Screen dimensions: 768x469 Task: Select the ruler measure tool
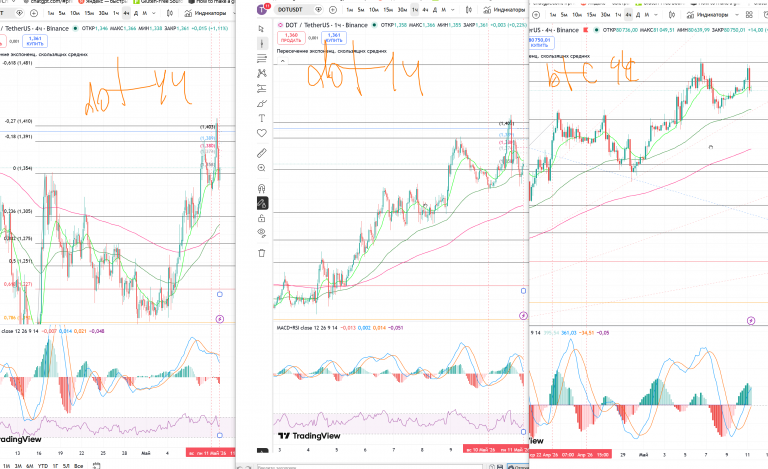click(262, 153)
